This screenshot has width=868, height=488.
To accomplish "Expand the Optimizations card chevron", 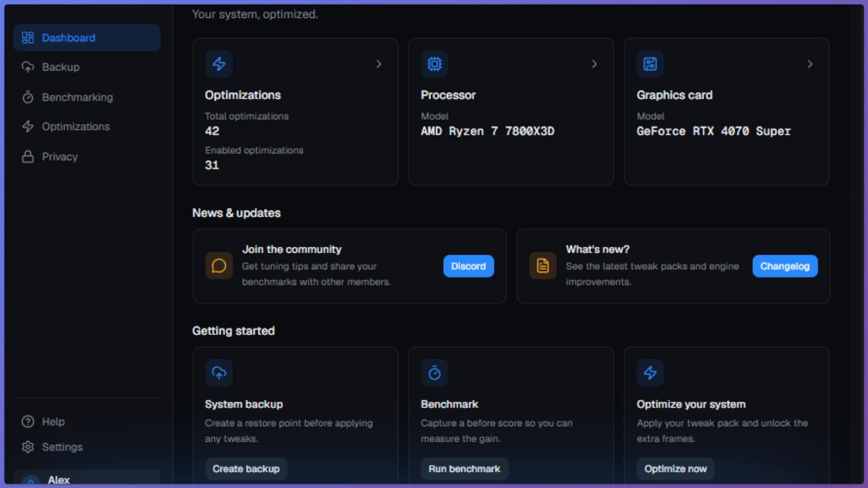I will pos(379,64).
